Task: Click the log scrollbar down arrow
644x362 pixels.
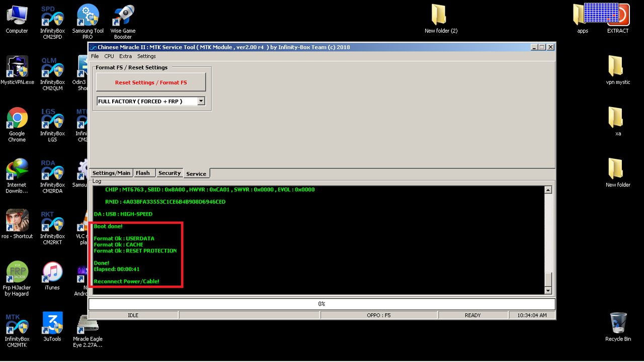Action: coord(548,291)
